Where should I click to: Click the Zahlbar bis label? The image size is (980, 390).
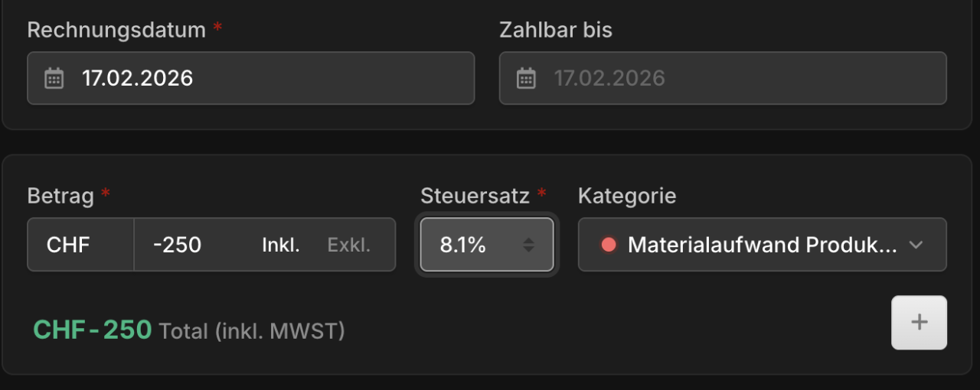[x=556, y=31]
